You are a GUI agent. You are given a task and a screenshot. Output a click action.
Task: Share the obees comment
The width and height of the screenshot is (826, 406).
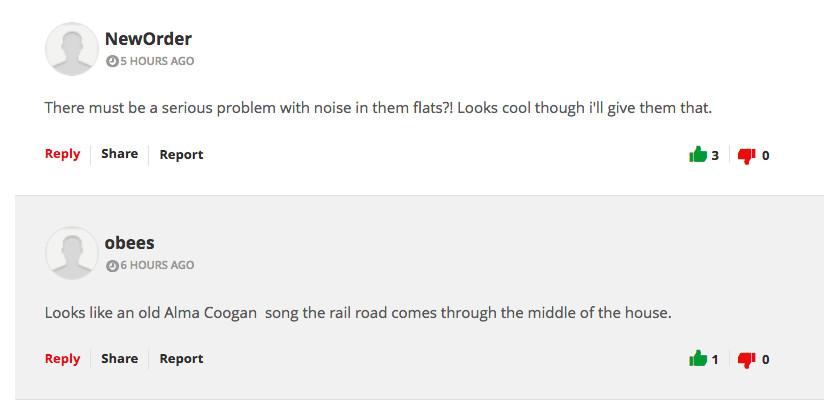(x=119, y=358)
